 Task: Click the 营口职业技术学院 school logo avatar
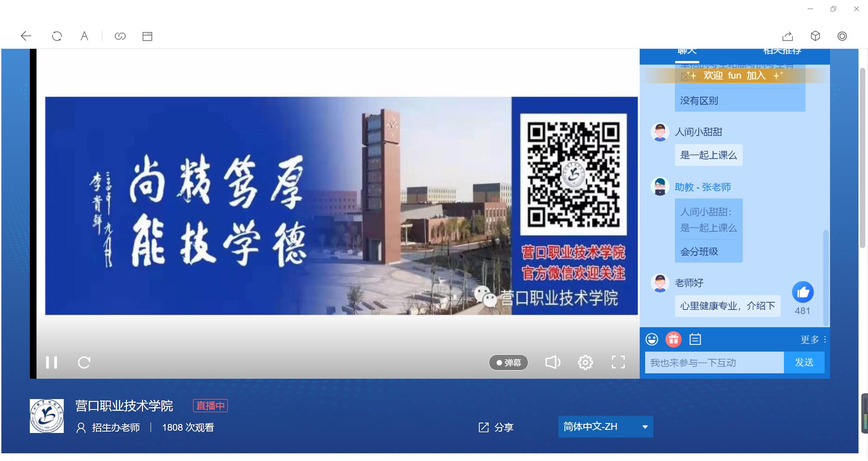47,416
